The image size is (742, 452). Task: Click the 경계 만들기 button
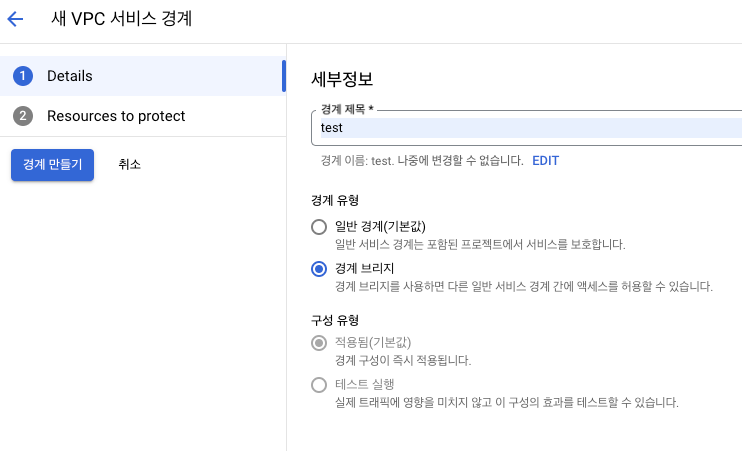(53, 165)
